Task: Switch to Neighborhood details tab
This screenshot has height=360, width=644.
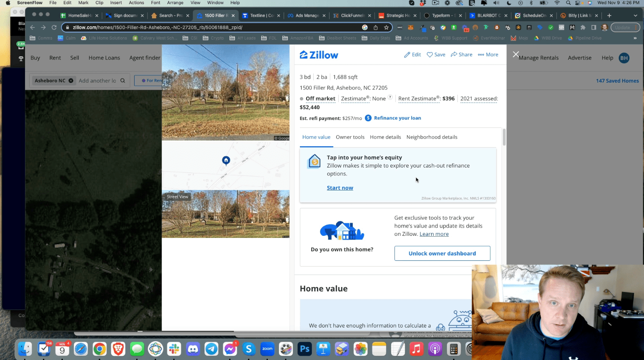Action: click(432, 137)
